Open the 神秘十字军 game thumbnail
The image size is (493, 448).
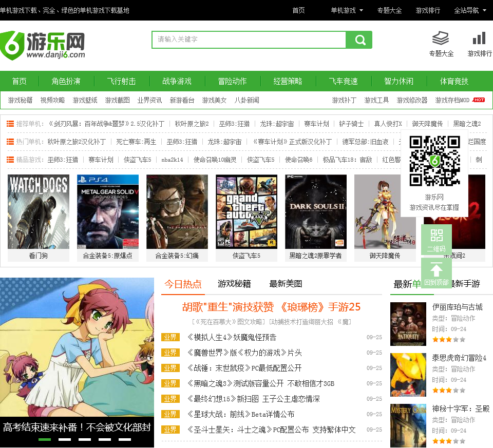click(x=408, y=426)
